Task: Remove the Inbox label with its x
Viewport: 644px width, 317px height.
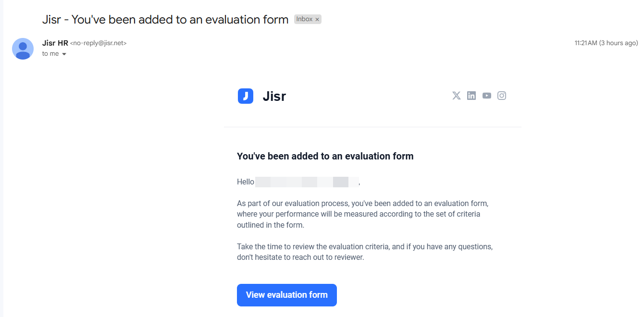Action: pos(317,20)
